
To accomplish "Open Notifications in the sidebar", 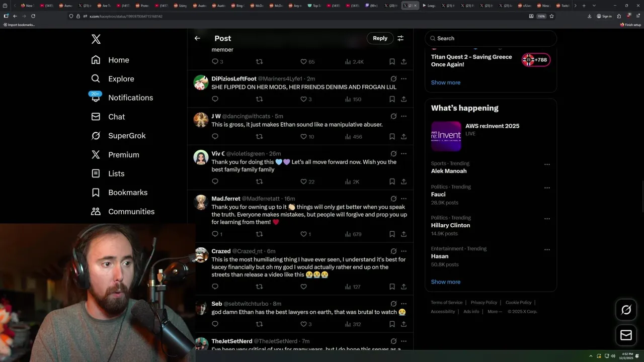I will pos(122,98).
